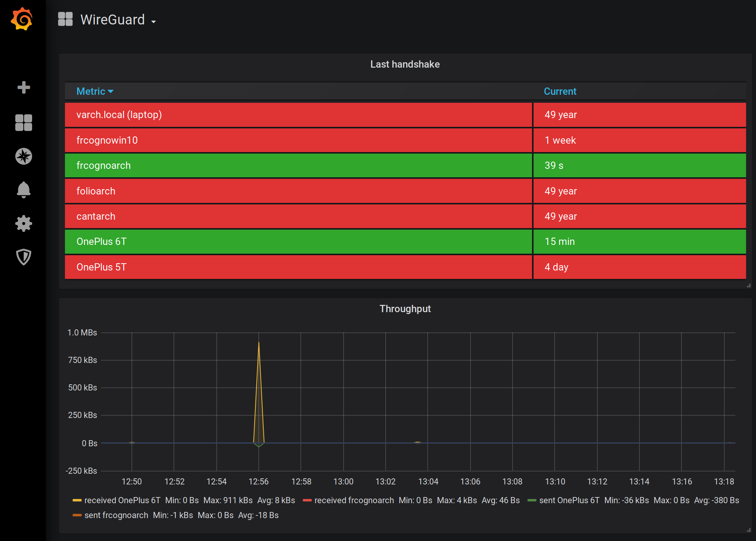Toggle sent OnePlus 6T series legend
The height and width of the screenshot is (541, 756).
click(x=569, y=500)
